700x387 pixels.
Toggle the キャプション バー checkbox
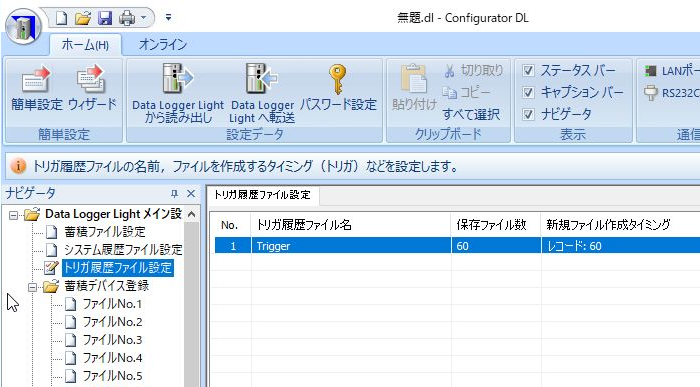(528, 92)
